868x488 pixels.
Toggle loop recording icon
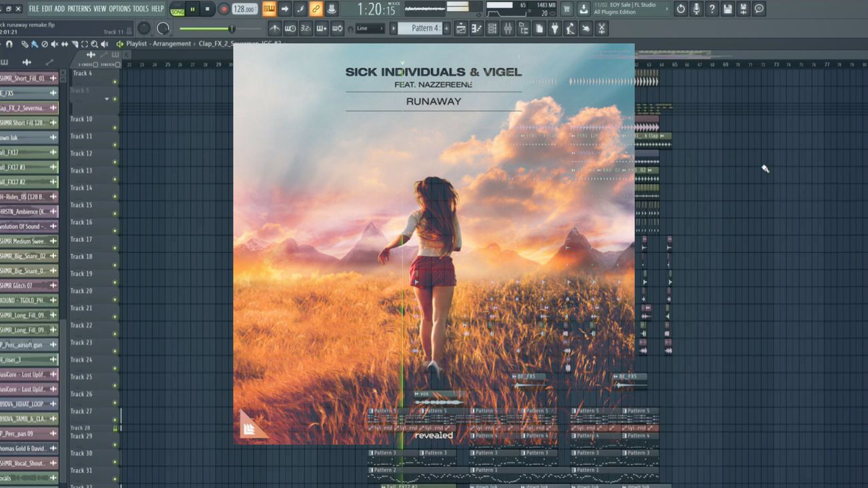click(337, 29)
